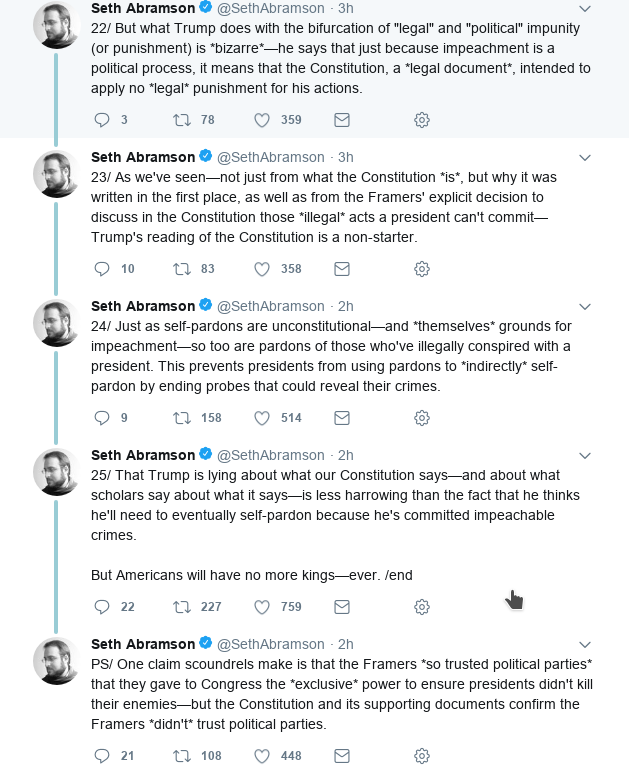Open more-options chevron on tweet 25/

click(586, 456)
